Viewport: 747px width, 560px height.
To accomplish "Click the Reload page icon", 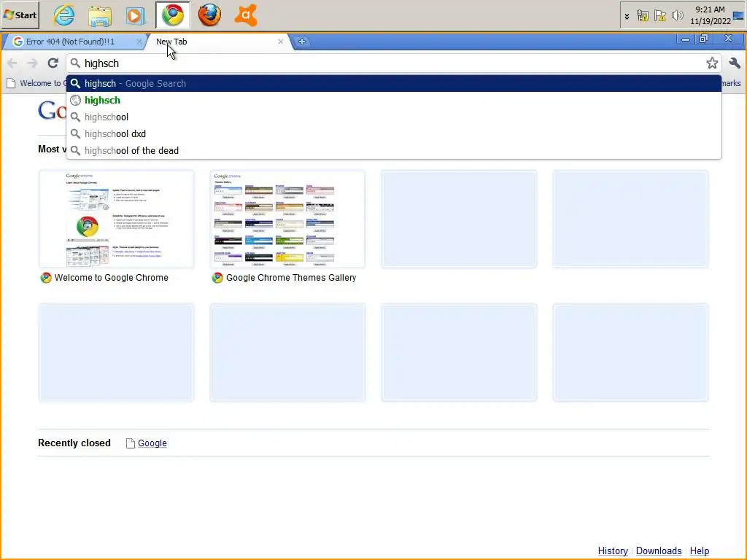I will tap(53, 63).
